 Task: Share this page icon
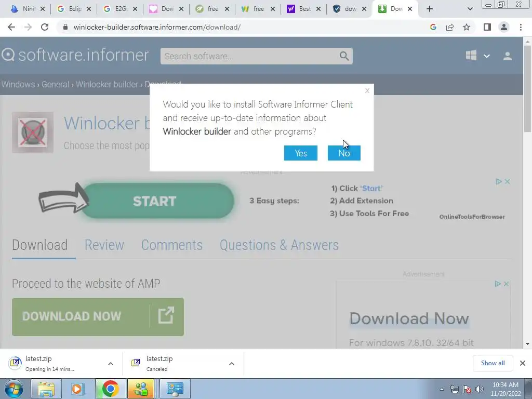tap(450, 27)
